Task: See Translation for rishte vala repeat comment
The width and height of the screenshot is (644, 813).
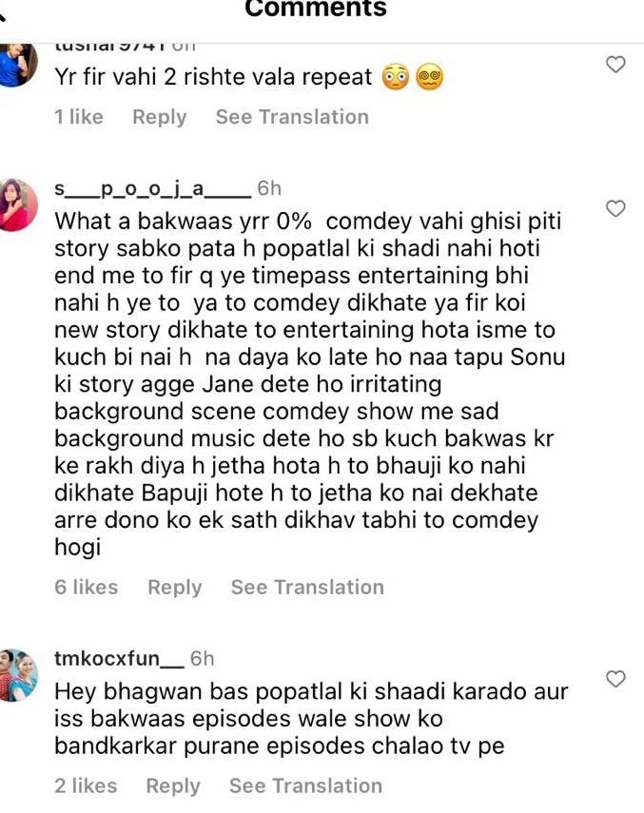Action: pyautogui.click(x=292, y=117)
